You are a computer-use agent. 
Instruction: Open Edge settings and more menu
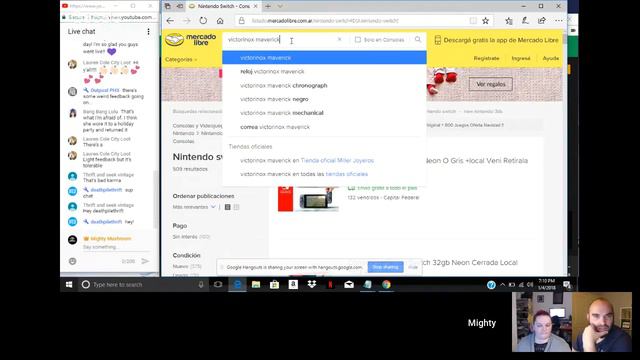tap(558, 20)
